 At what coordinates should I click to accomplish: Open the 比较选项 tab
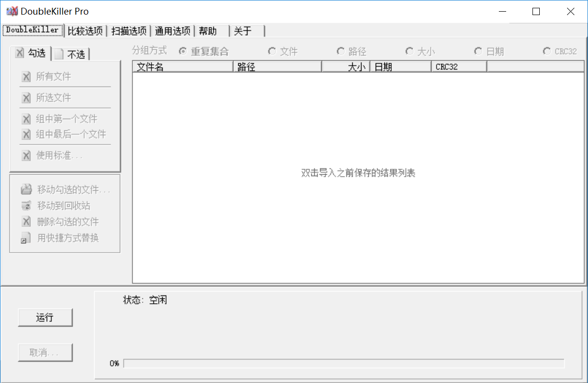point(85,31)
